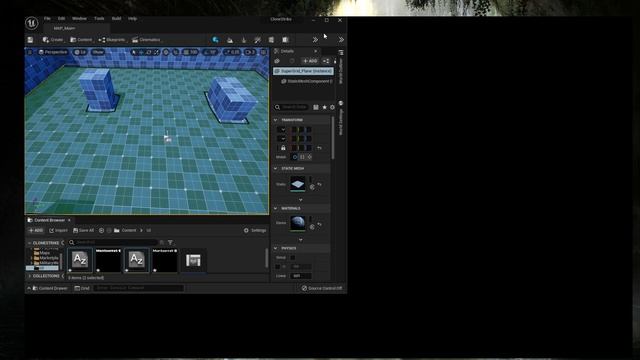This screenshot has width=640, height=360.
Task: Select the StaticMeshComponent row
Action: tap(306, 81)
